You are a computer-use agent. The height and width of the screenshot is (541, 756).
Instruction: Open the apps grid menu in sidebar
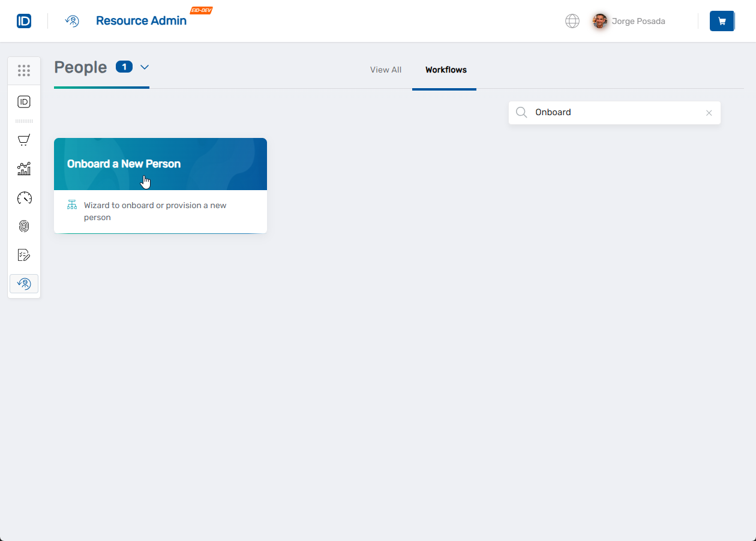[x=24, y=71]
